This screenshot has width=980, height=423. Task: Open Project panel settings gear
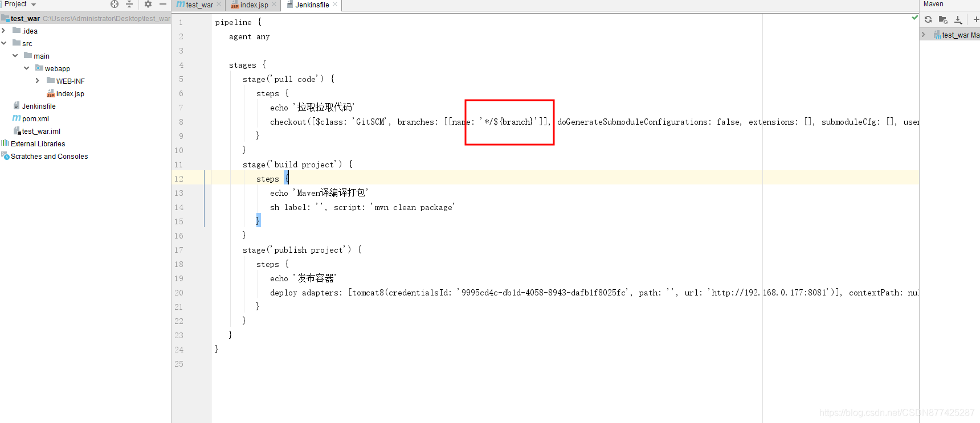pos(148,4)
